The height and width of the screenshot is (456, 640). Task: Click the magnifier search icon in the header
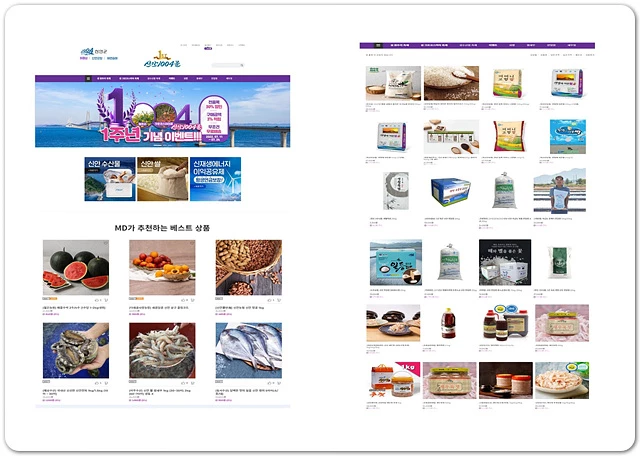(241, 66)
